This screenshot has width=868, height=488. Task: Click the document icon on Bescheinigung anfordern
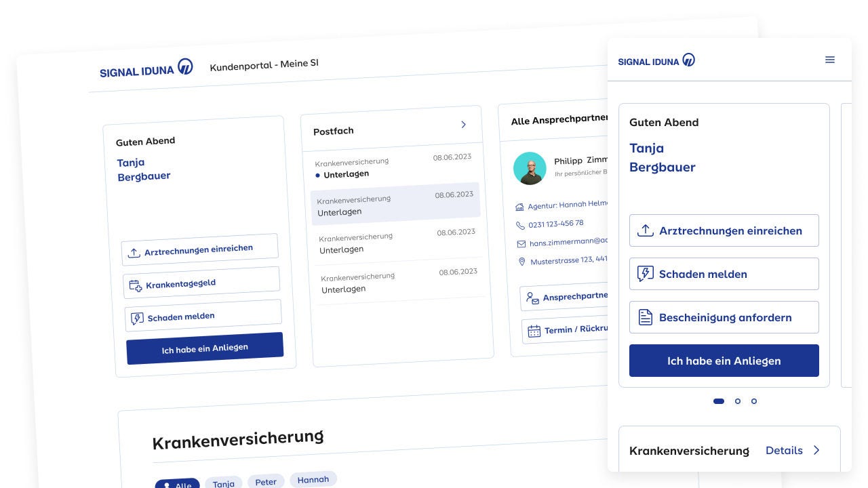[645, 317]
